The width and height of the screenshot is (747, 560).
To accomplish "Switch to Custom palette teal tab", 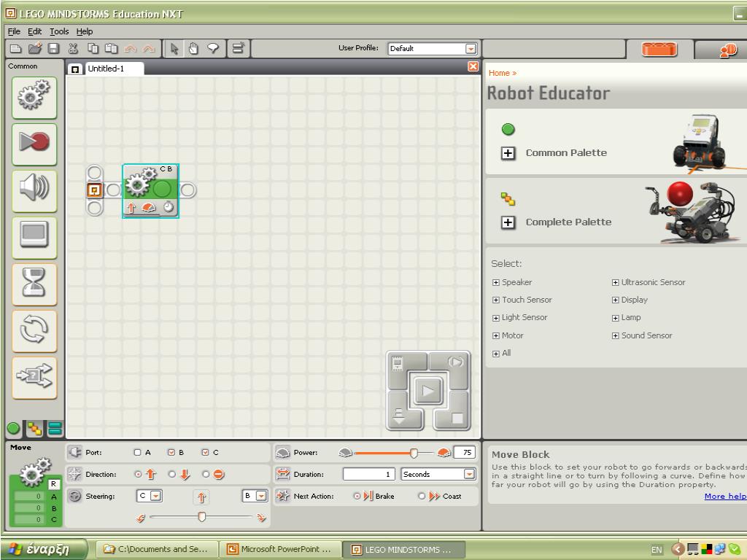I will pyautogui.click(x=55, y=429).
